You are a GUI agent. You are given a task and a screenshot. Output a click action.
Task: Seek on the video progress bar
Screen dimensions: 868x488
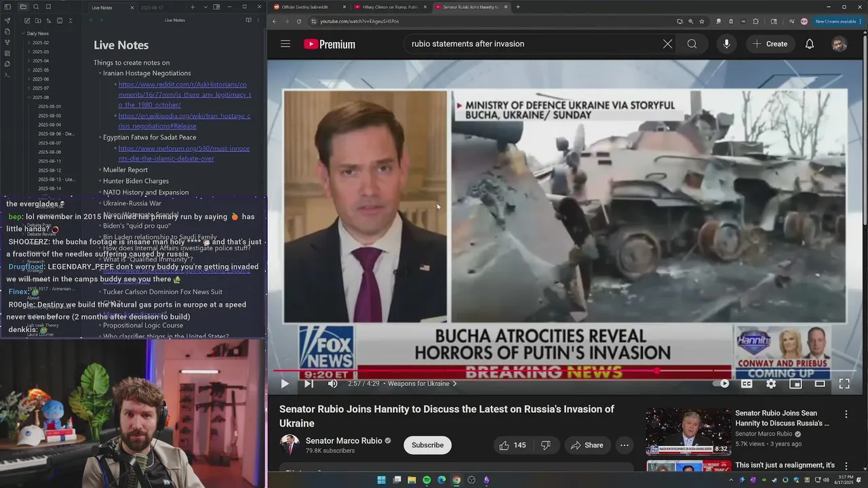click(565, 371)
